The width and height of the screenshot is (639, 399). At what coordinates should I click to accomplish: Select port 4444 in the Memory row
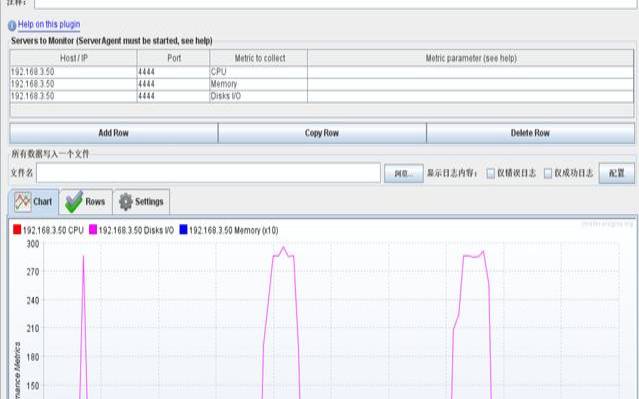click(x=174, y=84)
